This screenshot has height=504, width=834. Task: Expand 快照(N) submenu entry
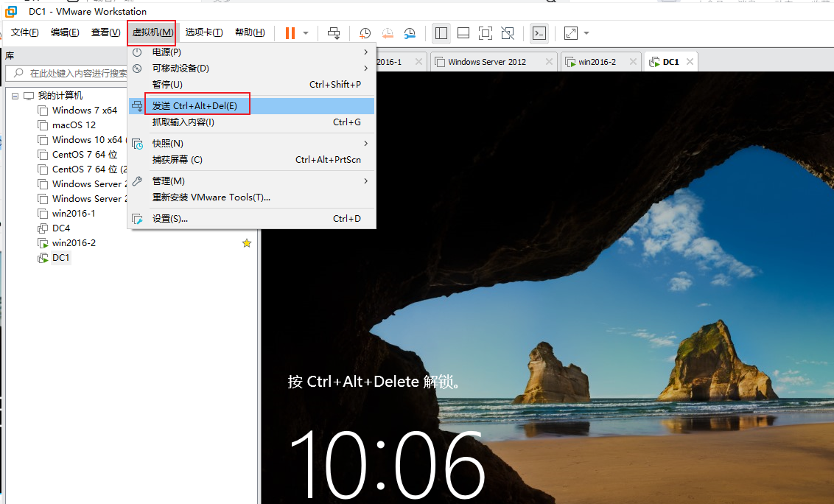click(x=251, y=144)
